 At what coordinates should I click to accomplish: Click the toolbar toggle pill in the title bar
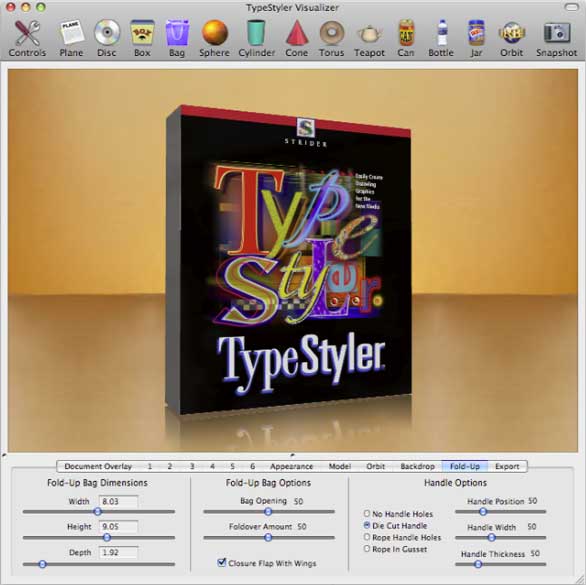click(x=571, y=7)
